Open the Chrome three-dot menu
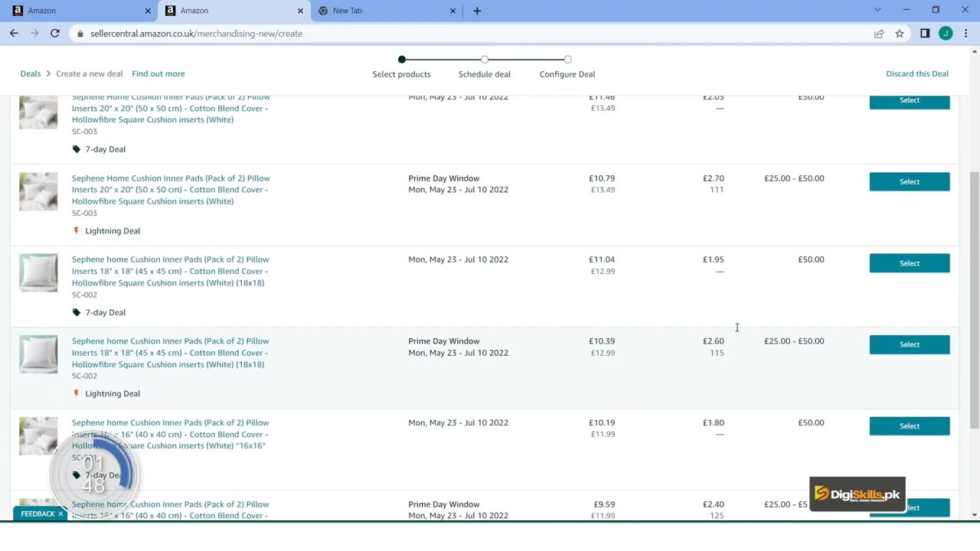 [x=966, y=34]
